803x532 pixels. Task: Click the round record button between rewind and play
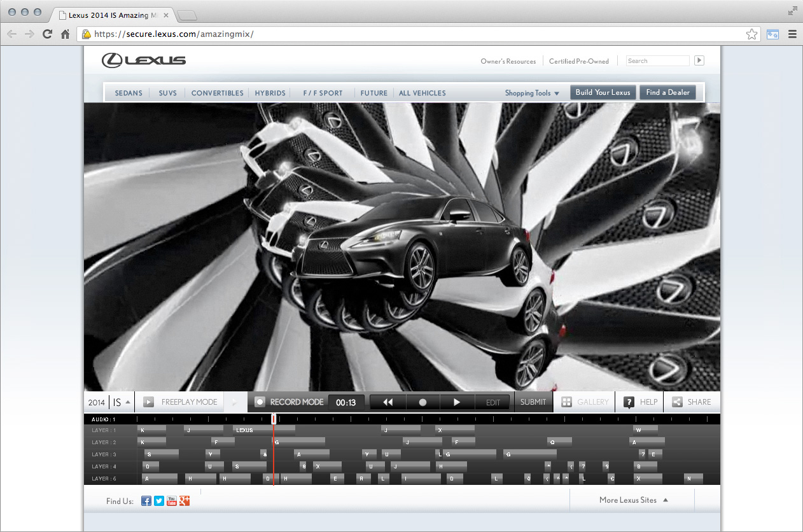(x=422, y=402)
